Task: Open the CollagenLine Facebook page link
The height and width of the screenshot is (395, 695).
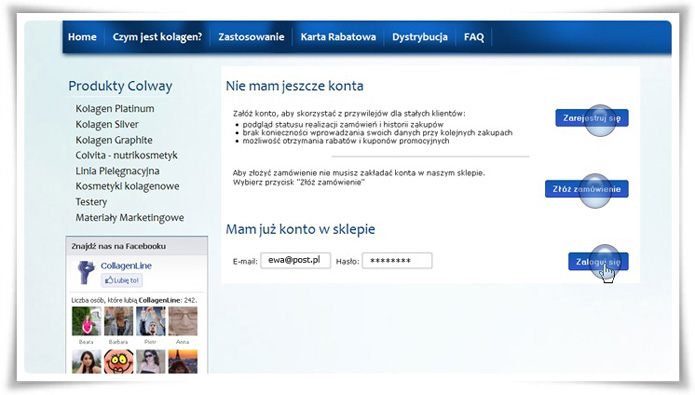Action: pyautogui.click(x=126, y=266)
